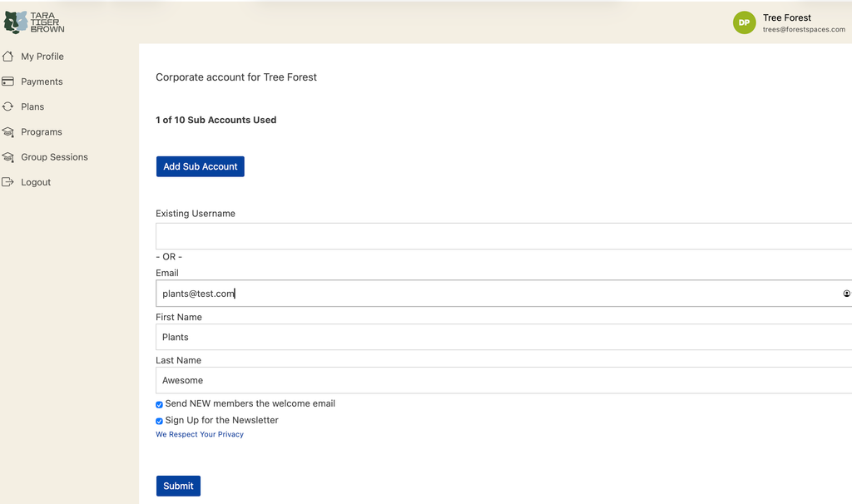Screen dimensions: 852x504
Task: Click the First Name label
Action: click(179, 317)
